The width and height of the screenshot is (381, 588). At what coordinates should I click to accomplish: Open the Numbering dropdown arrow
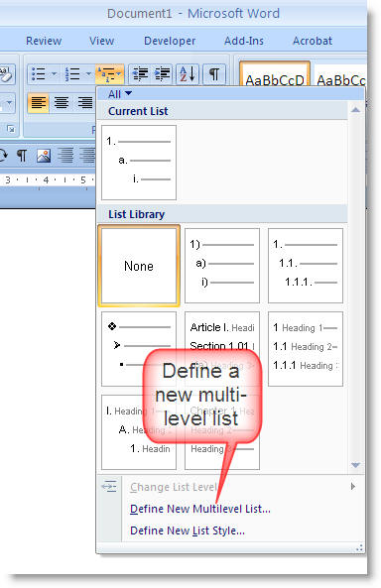88,74
